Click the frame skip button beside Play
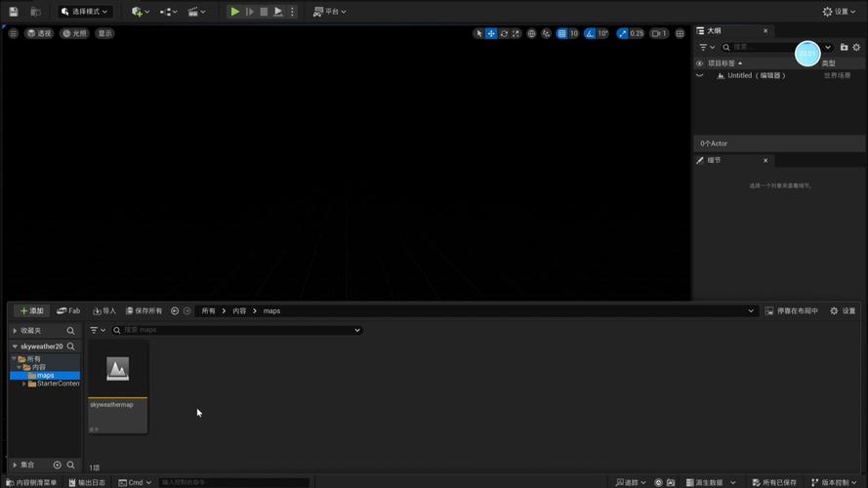Screen dimensions: 868x488 pyautogui.click(x=250, y=11)
